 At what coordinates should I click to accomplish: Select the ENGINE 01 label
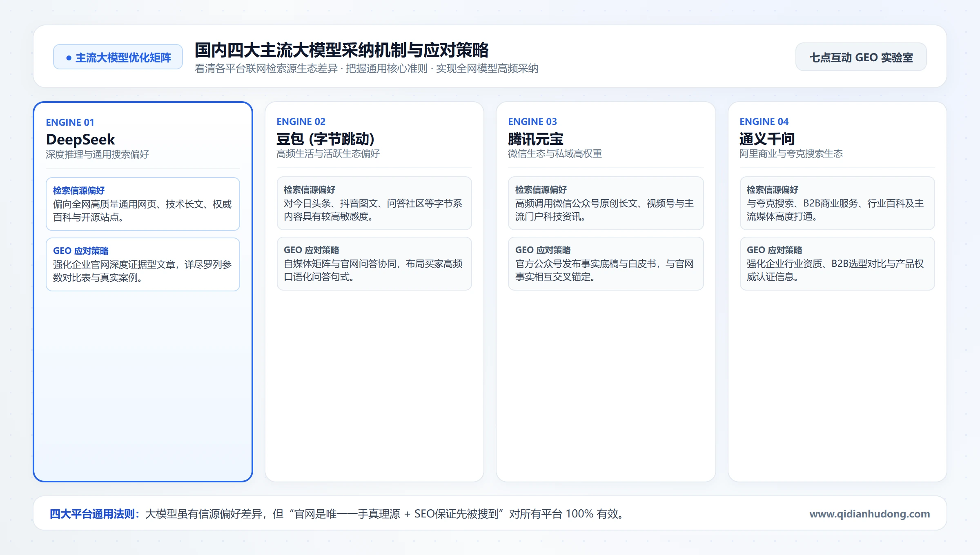point(70,122)
